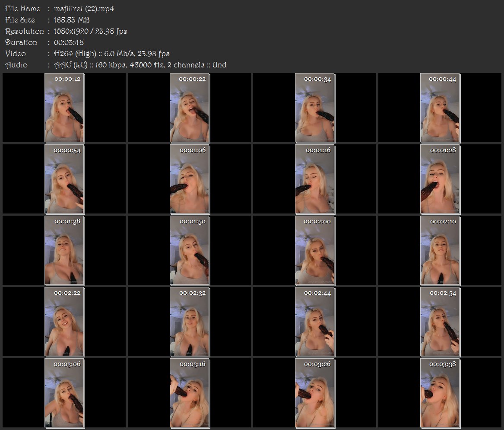Click the Duration label
Image resolution: width=504 pixels, height=430 pixels.
21,42
